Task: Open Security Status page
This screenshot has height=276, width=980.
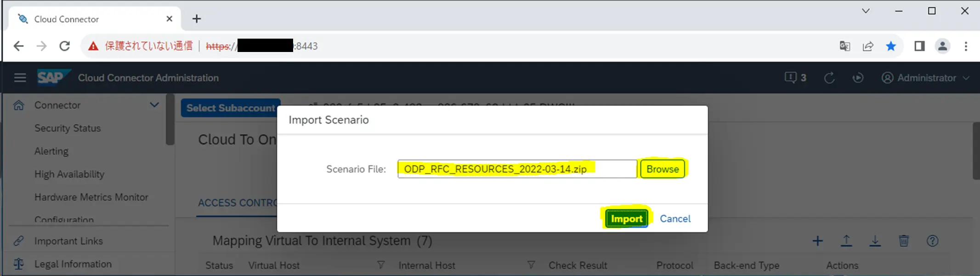Action: (68, 128)
